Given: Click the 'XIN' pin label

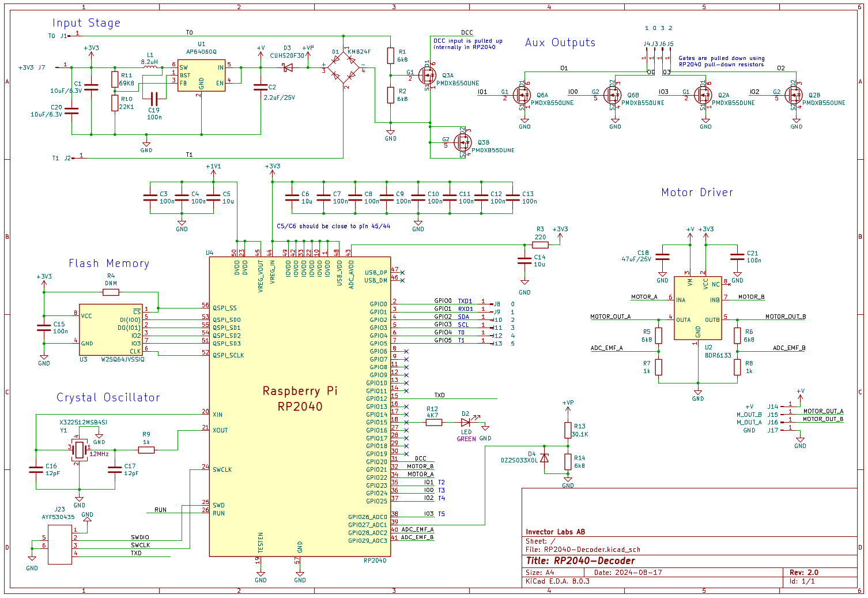Looking at the screenshot, I should [217, 415].
